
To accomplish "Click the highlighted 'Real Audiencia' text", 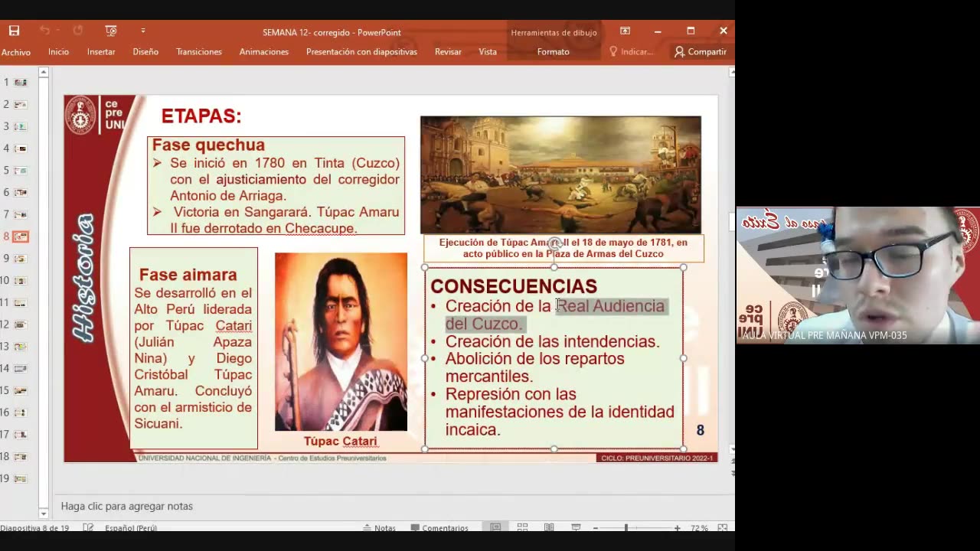I will click(x=610, y=306).
